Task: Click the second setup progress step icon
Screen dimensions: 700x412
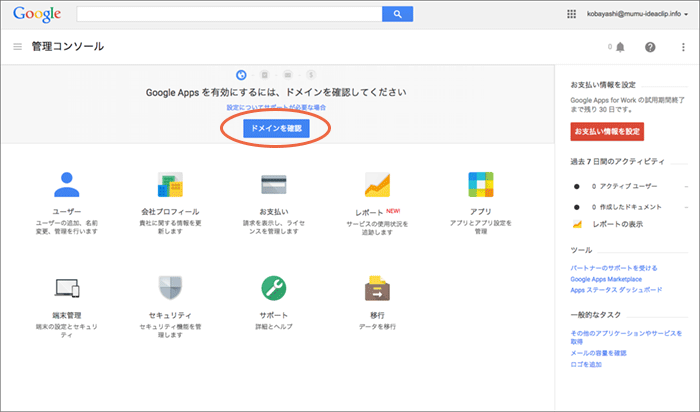Action: [264, 75]
